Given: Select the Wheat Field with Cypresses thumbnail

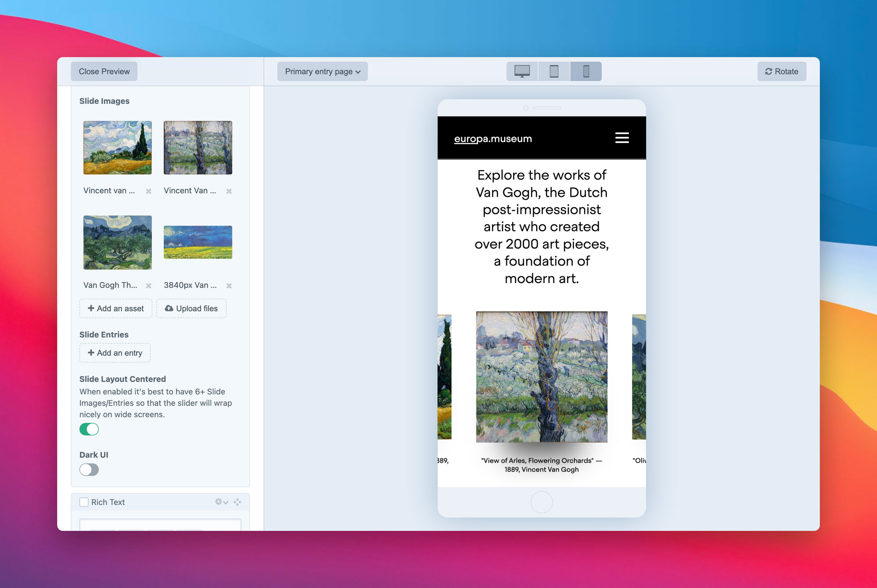Looking at the screenshot, I should pyautogui.click(x=117, y=148).
